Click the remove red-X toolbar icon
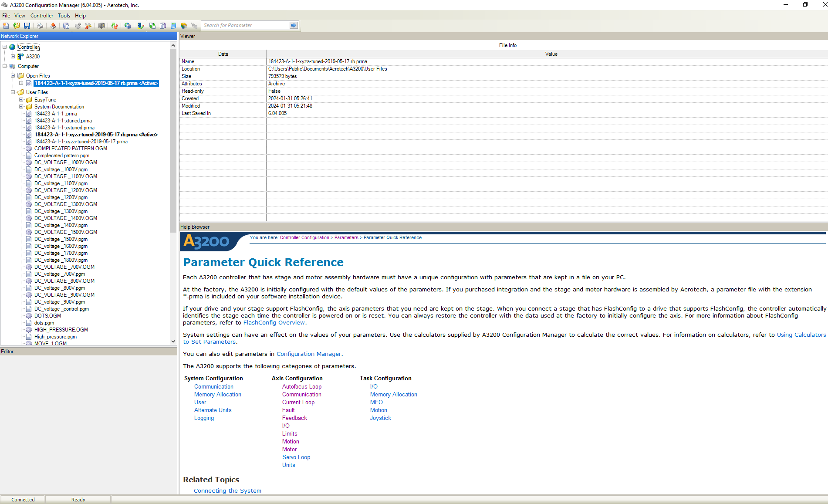 coord(88,26)
